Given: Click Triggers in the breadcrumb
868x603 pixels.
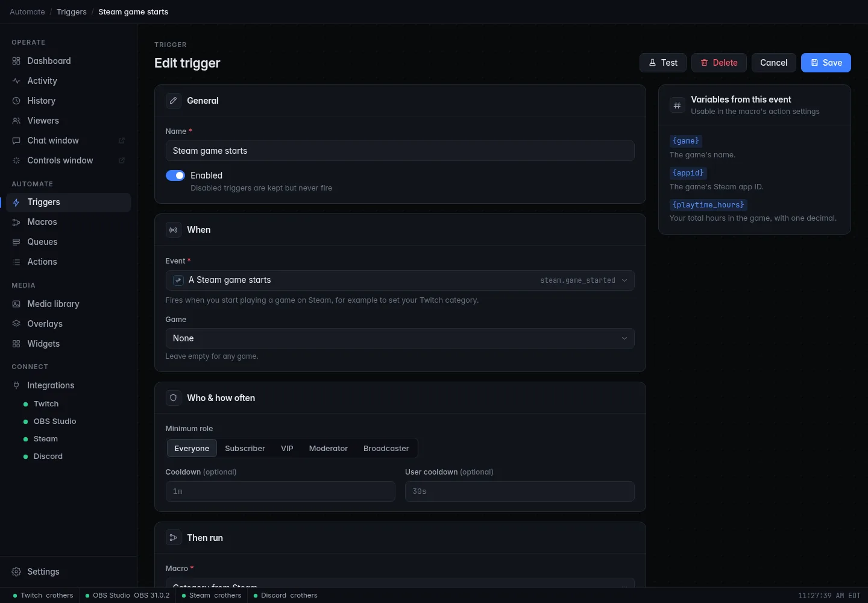Looking at the screenshot, I should click(72, 12).
